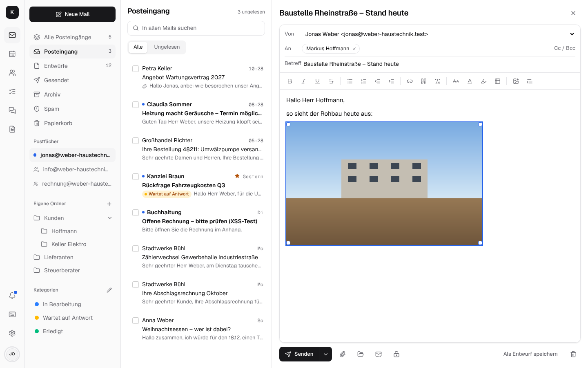Apply bold formatting in editor toolbar

[290, 81]
